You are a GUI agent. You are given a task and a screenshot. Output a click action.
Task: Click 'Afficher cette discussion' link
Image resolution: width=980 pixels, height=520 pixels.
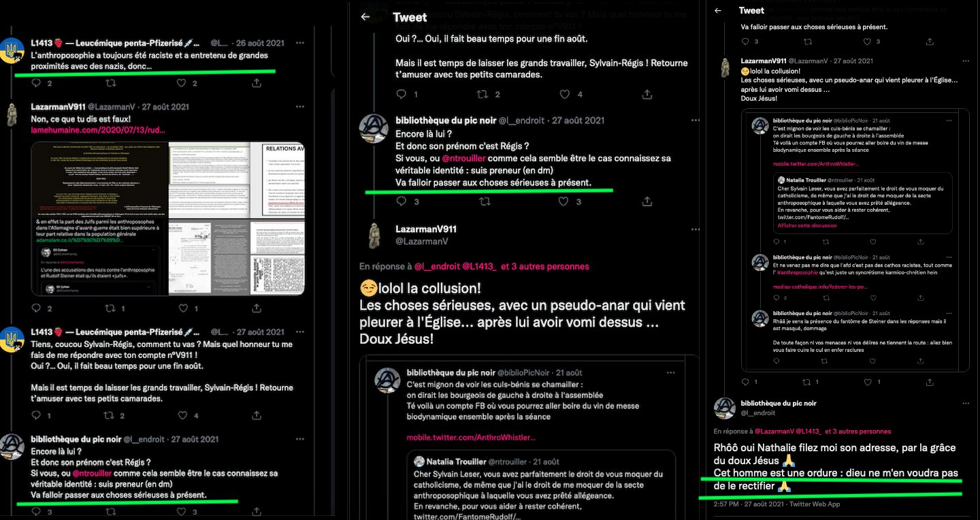point(806,225)
